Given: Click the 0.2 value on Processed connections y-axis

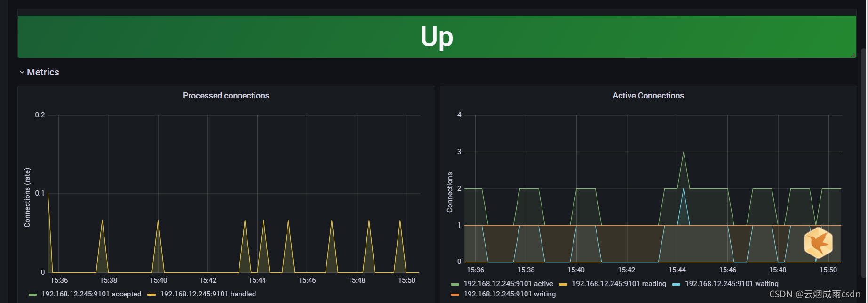Looking at the screenshot, I should point(40,115).
